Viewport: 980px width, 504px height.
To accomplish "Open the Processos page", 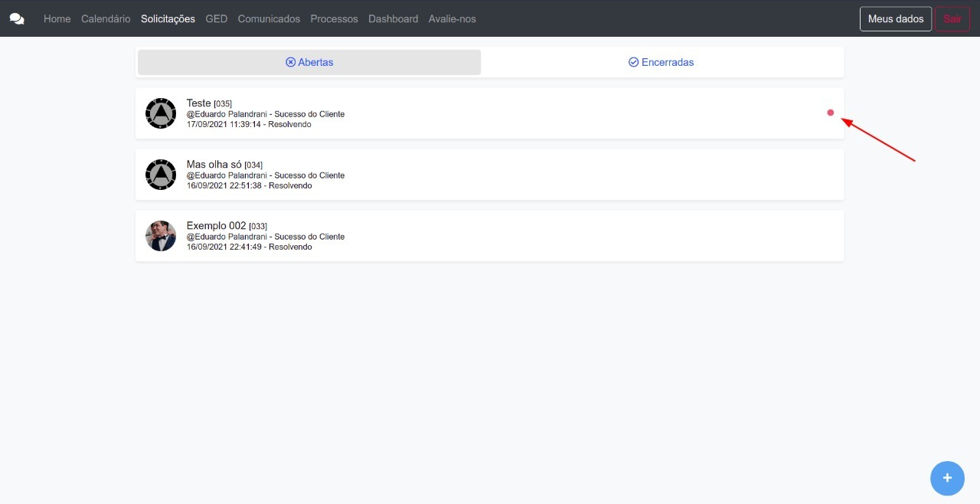I will pos(334,19).
